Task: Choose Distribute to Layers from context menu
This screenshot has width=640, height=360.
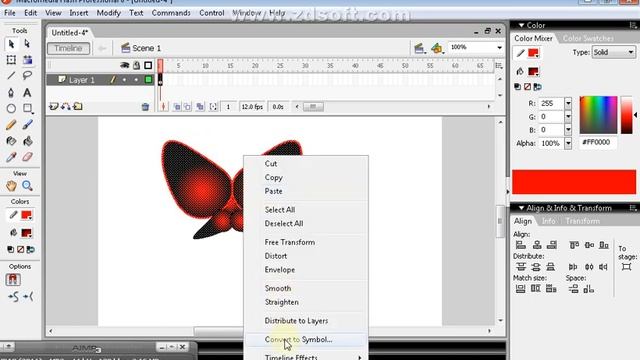Action: tap(306, 321)
